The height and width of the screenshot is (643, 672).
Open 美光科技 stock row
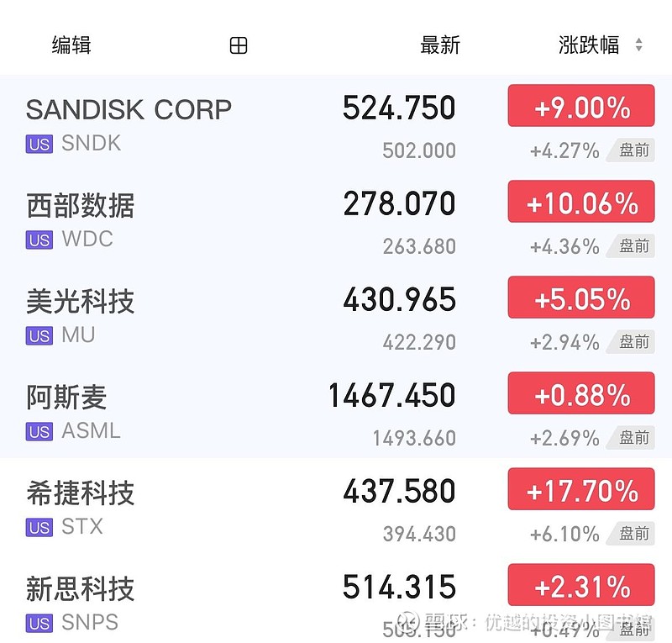(x=80, y=301)
